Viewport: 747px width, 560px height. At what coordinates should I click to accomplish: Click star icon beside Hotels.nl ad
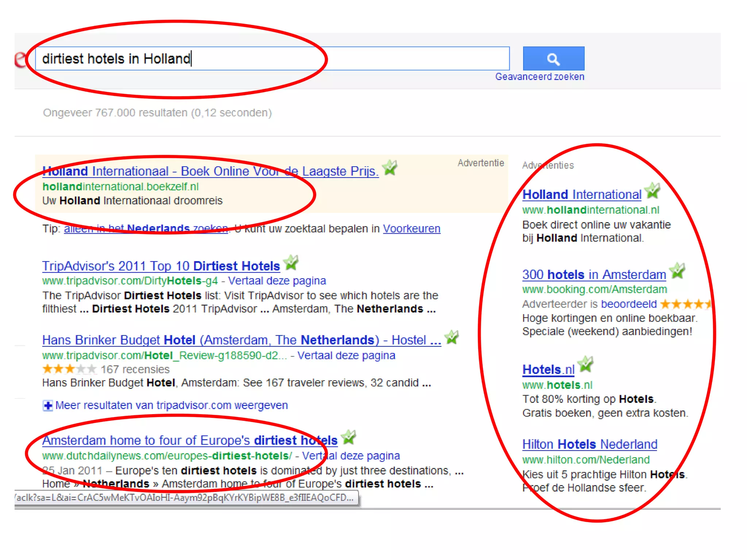(x=586, y=364)
